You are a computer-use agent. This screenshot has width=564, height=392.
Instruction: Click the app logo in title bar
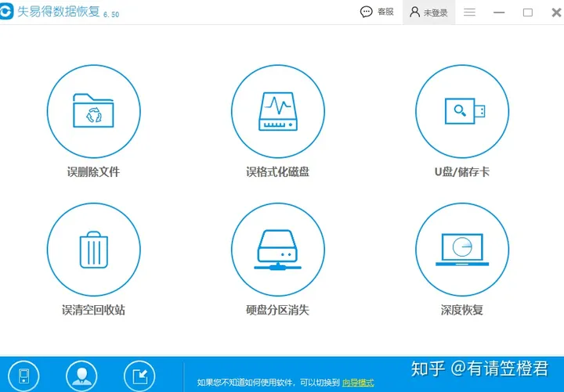point(9,12)
